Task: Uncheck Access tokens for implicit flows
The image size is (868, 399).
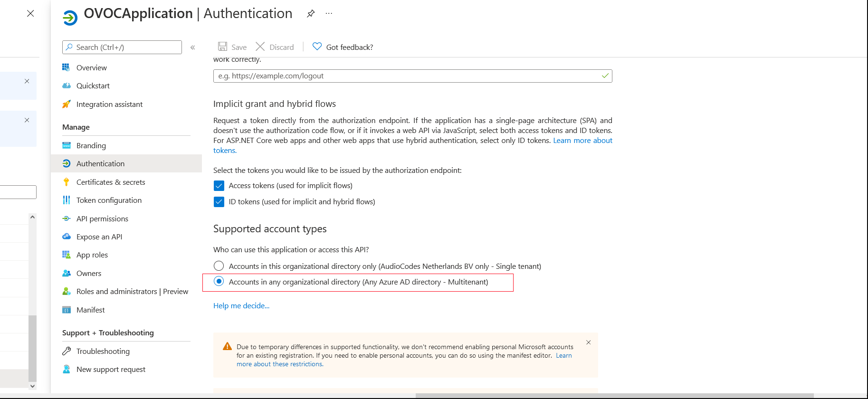Action: tap(219, 185)
